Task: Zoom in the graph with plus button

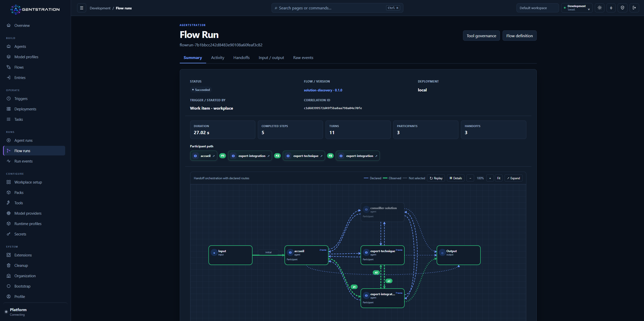Action: [x=490, y=178]
